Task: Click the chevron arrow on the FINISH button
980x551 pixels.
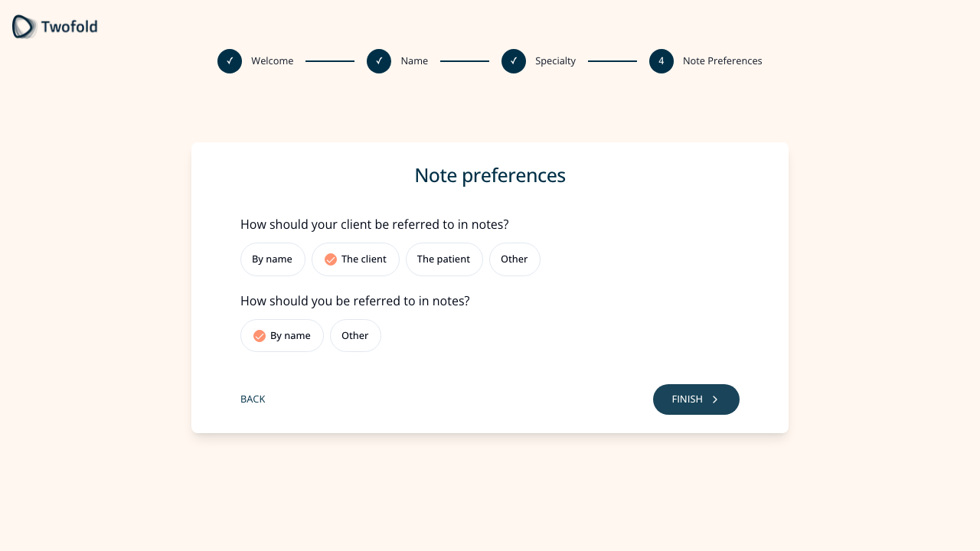Action: point(714,399)
